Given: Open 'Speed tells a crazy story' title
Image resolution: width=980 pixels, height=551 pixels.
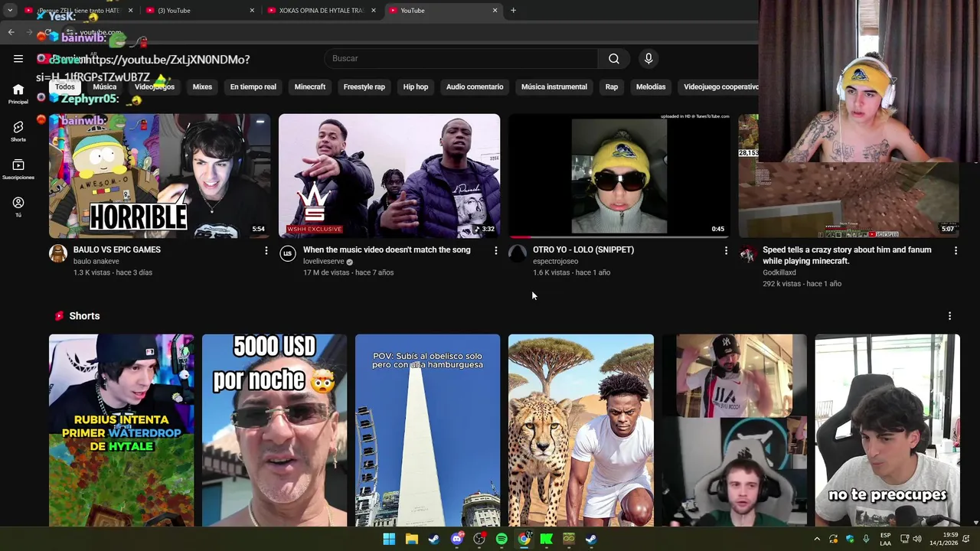Looking at the screenshot, I should pyautogui.click(x=847, y=255).
